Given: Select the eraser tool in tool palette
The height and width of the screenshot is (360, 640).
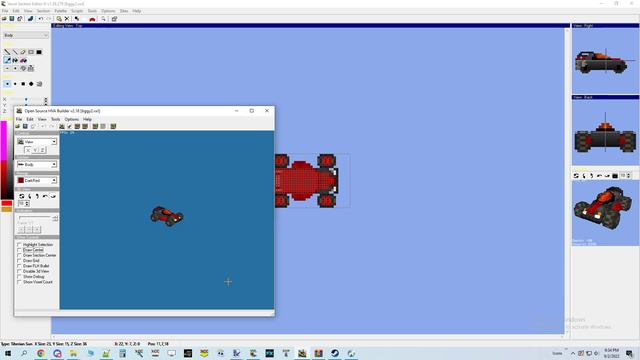Looking at the screenshot, I should 23,52.
